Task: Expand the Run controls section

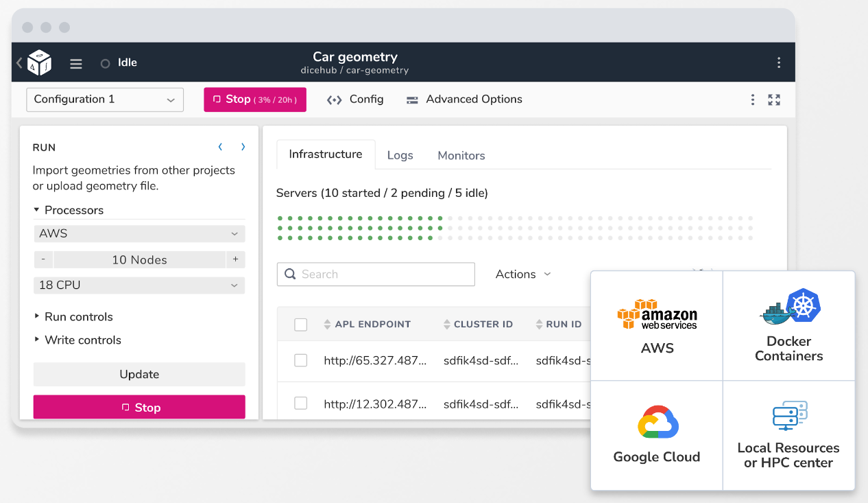Action: [x=73, y=316]
